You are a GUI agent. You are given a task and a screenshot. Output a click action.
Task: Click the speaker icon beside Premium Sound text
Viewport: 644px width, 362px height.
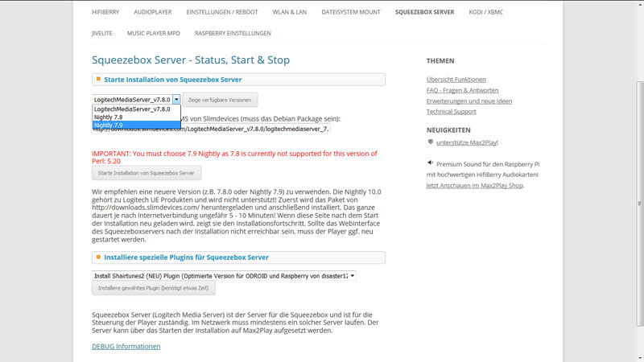430,163
